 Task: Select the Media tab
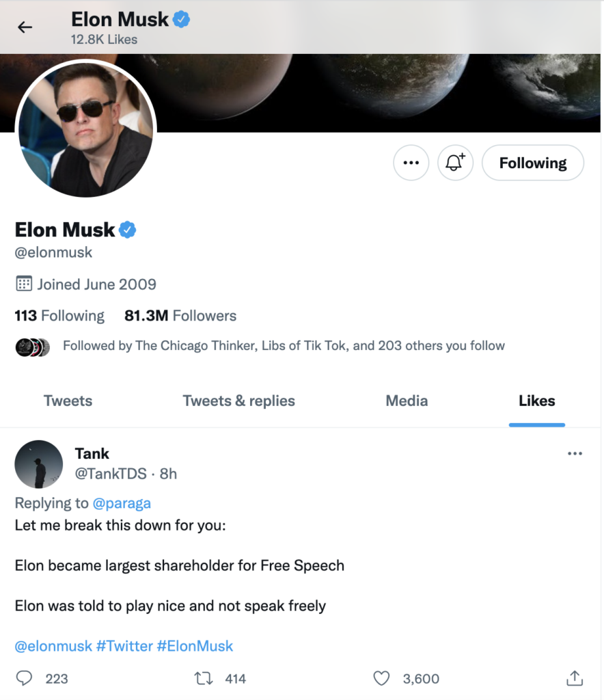407,401
